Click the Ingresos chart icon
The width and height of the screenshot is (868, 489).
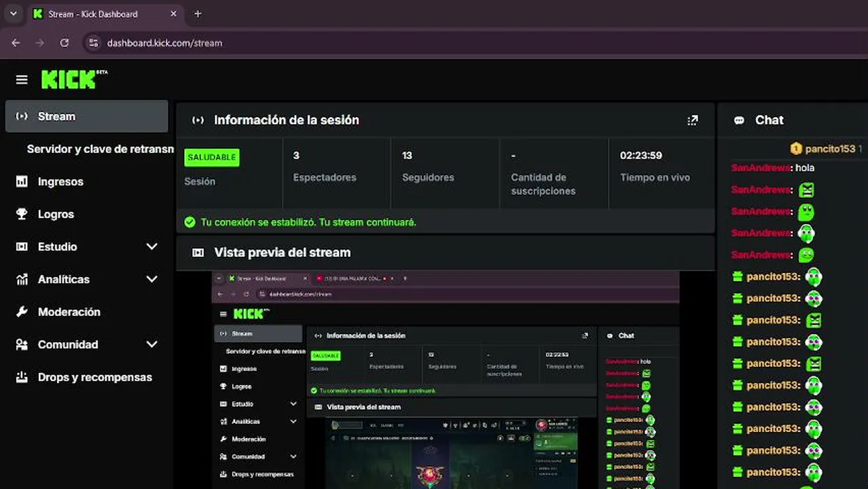click(x=22, y=181)
